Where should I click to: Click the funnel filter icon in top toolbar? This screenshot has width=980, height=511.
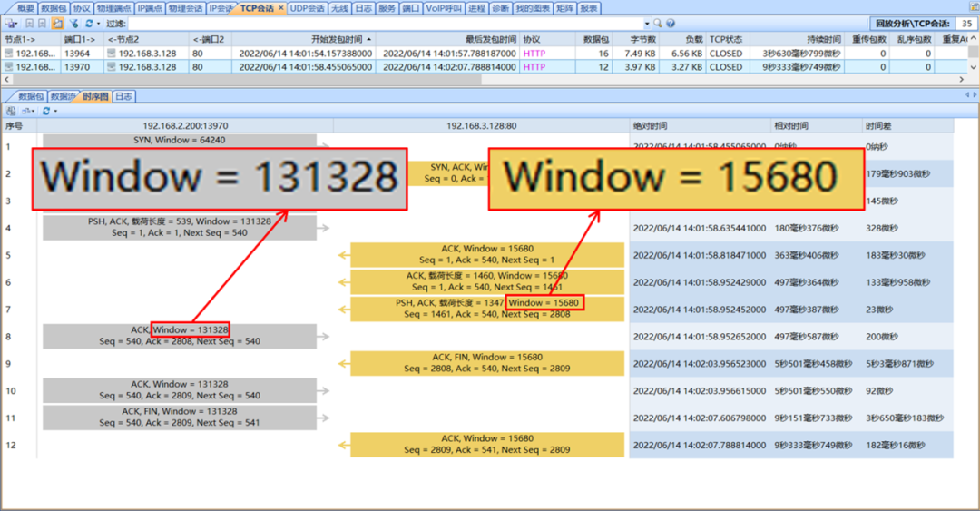[74, 23]
